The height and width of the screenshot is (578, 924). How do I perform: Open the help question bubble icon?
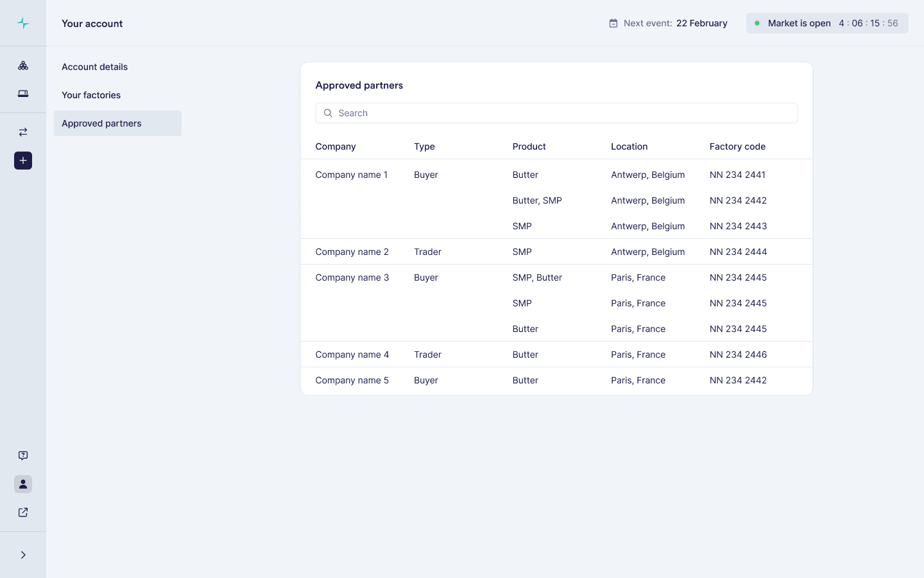tap(23, 456)
